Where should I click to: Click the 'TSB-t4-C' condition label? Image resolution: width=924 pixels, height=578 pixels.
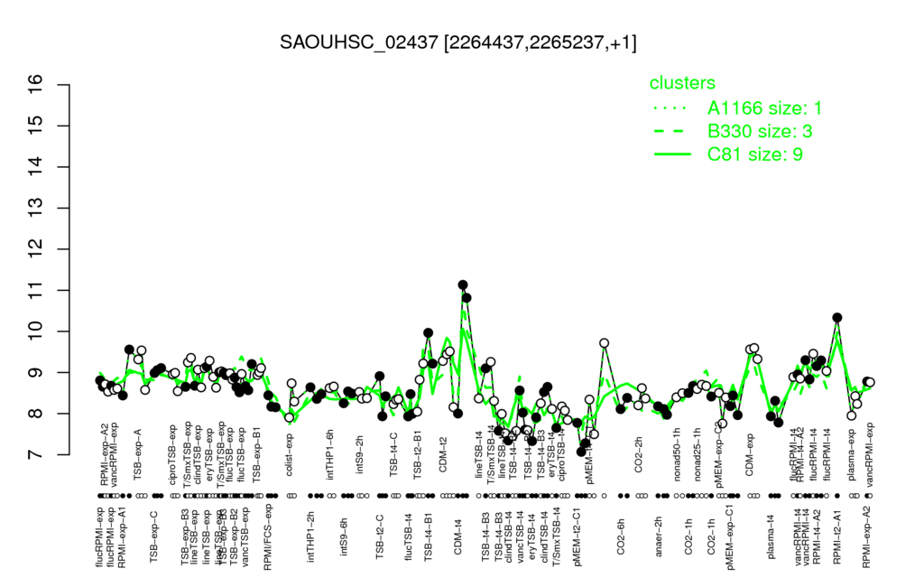point(393,454)
